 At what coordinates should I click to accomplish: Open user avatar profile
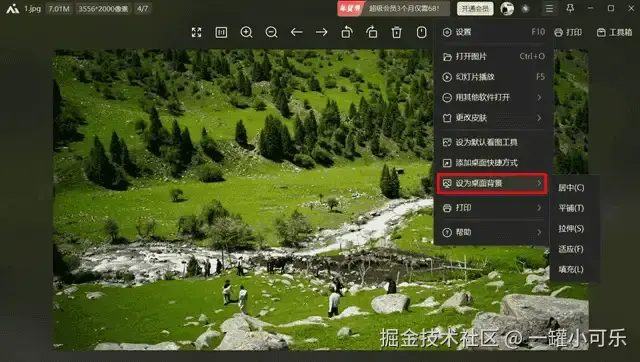click(x=507, y=9)
